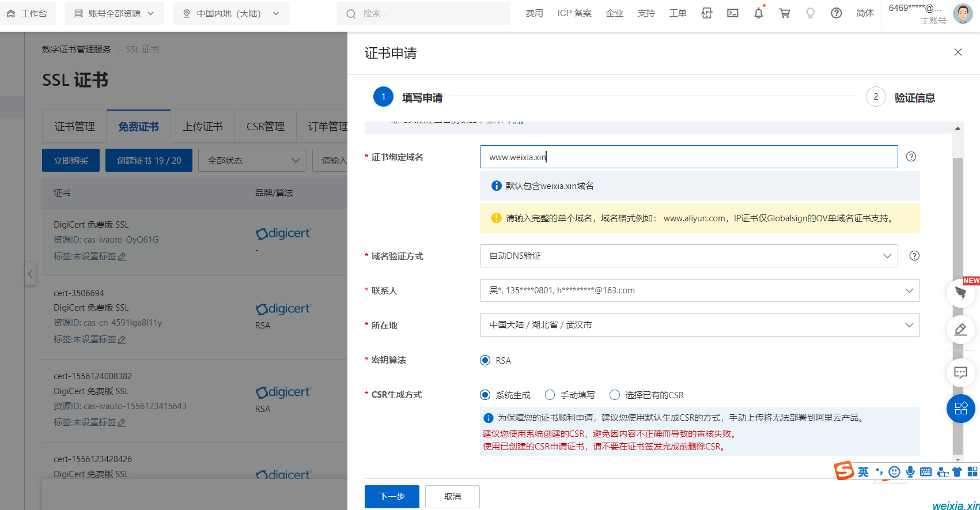Image resolution: width=980 pixels, height=510 pixels.
Task: Click the certificate domain input field
Action: pos(688,157)
